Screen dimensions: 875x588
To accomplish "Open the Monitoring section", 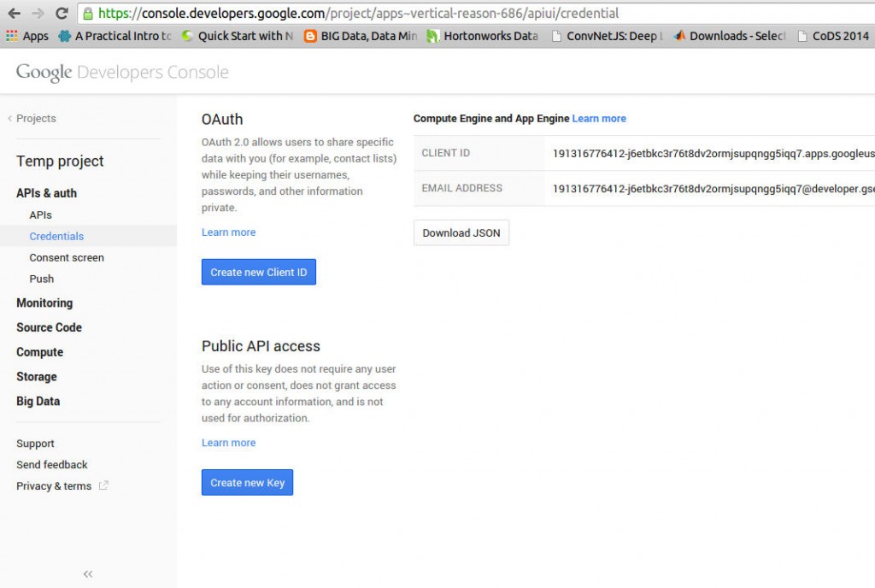I will coord(44,303).
